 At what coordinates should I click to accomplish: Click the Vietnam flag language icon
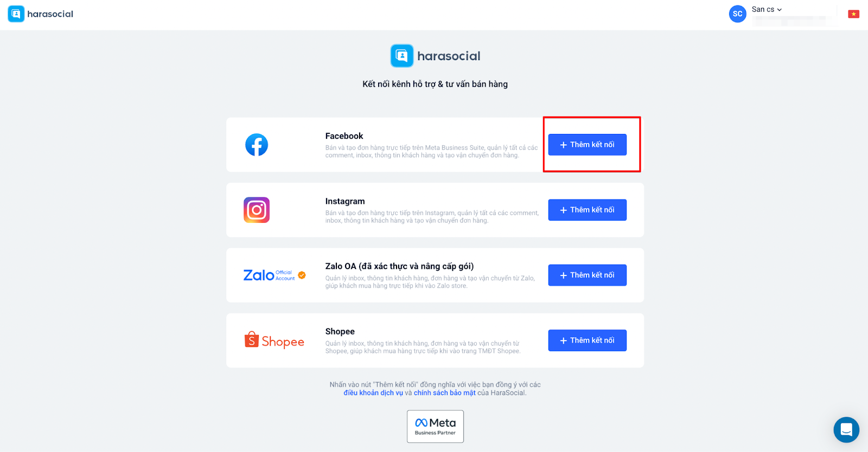[x=854, y=14]
